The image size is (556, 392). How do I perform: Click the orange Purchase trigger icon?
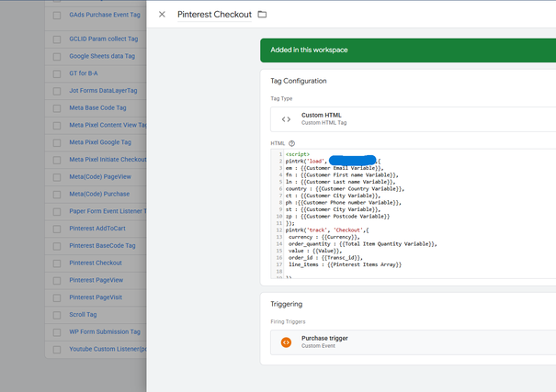coord(286,342)
